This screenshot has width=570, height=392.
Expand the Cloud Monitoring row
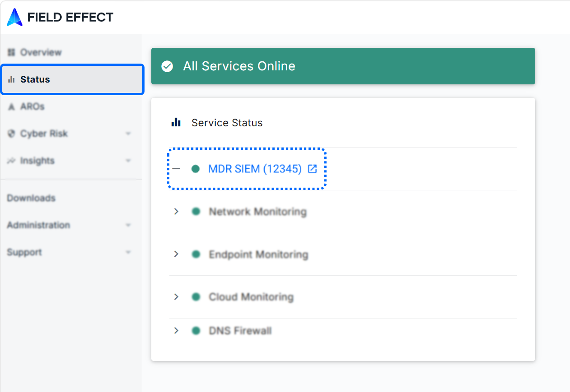pyautogui.click(x=176, y=297)
